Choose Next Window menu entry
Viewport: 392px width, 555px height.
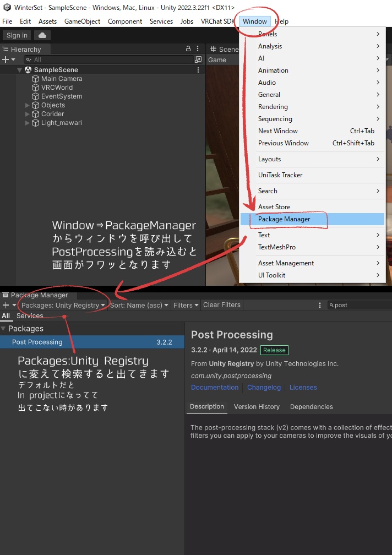click(312, 131)
